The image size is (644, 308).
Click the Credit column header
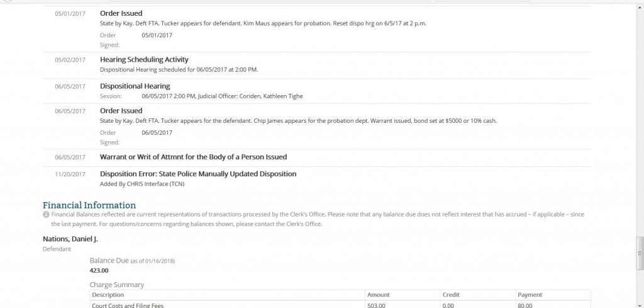pos(451,295)
